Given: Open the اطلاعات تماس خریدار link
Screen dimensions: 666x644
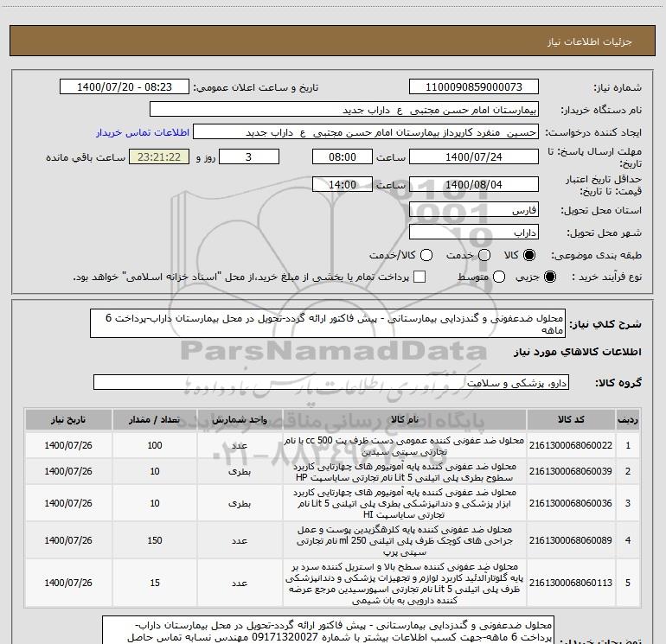Looking at the screenshot, I should (x=143, y=132).
